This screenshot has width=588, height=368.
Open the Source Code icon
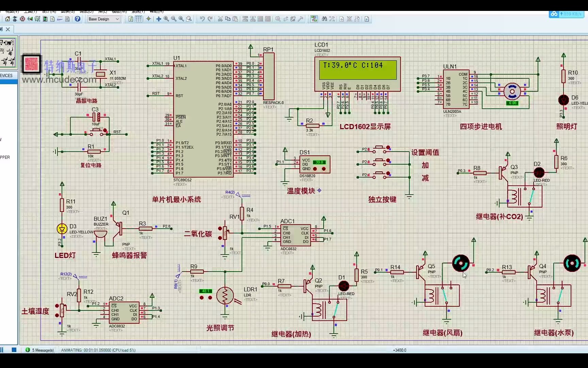60,19
